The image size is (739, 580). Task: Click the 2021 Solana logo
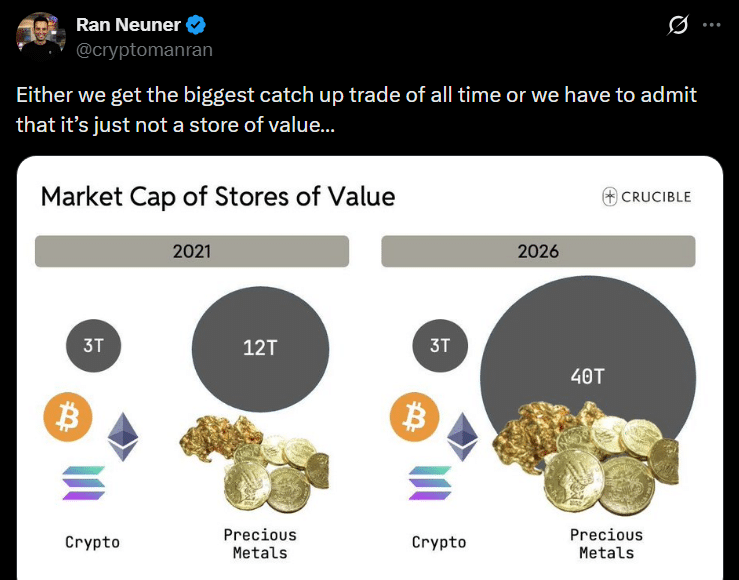[x=83, y=483]
